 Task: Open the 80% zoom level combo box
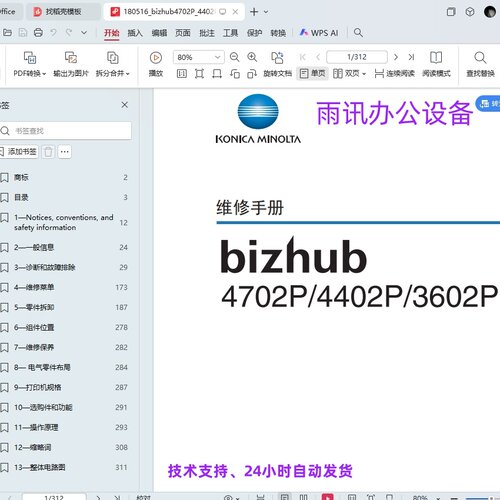(x=199, y=57)
